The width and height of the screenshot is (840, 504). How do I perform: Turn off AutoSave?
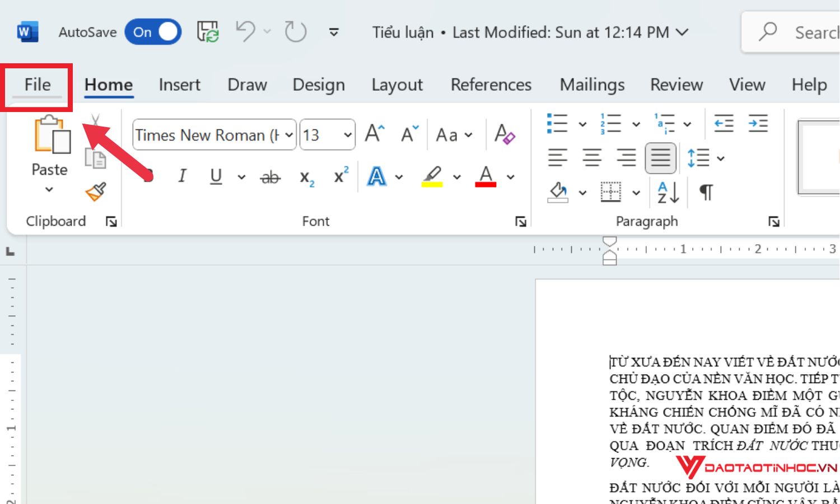click(152, 32)
